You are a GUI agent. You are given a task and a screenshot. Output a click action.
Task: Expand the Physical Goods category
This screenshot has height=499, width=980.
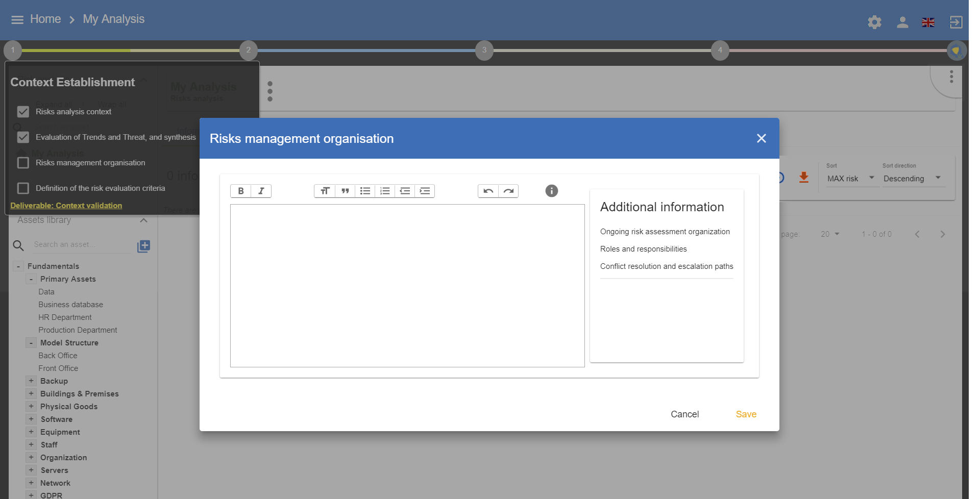click(x=31, y=406)
